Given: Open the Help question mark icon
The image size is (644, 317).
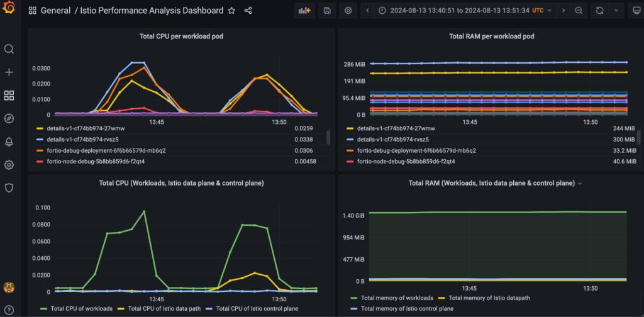Looking at the screenshot, I should pos(9,309).
